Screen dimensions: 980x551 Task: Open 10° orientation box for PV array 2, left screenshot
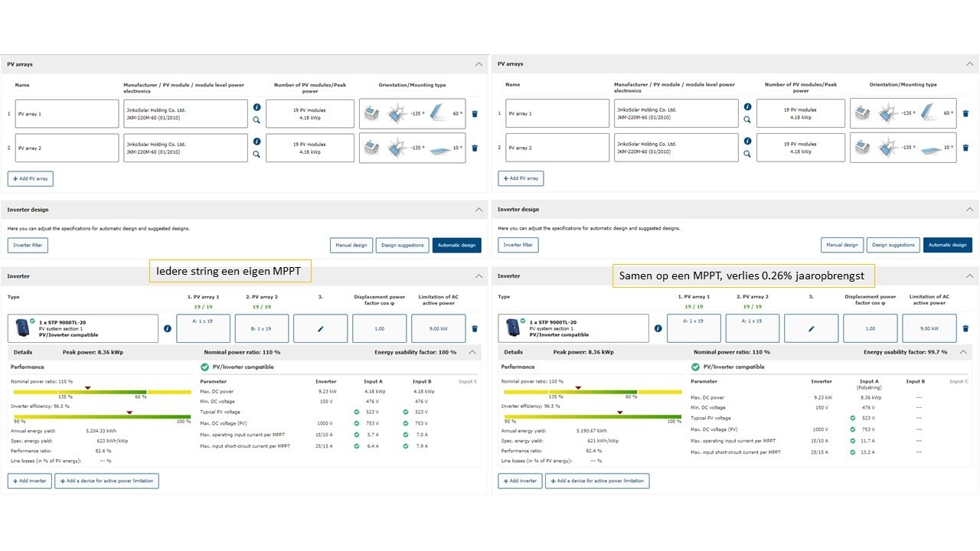pos(413,148)
